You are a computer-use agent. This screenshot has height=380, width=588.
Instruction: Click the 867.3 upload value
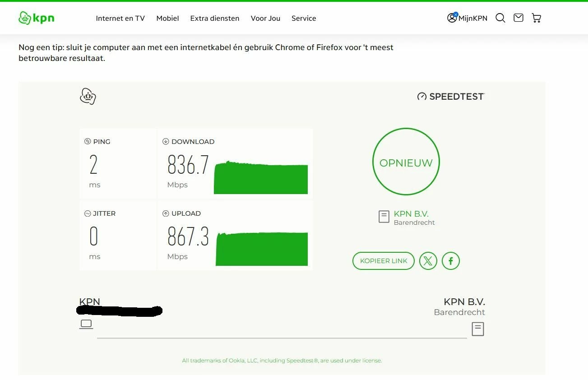click(188, 236)
